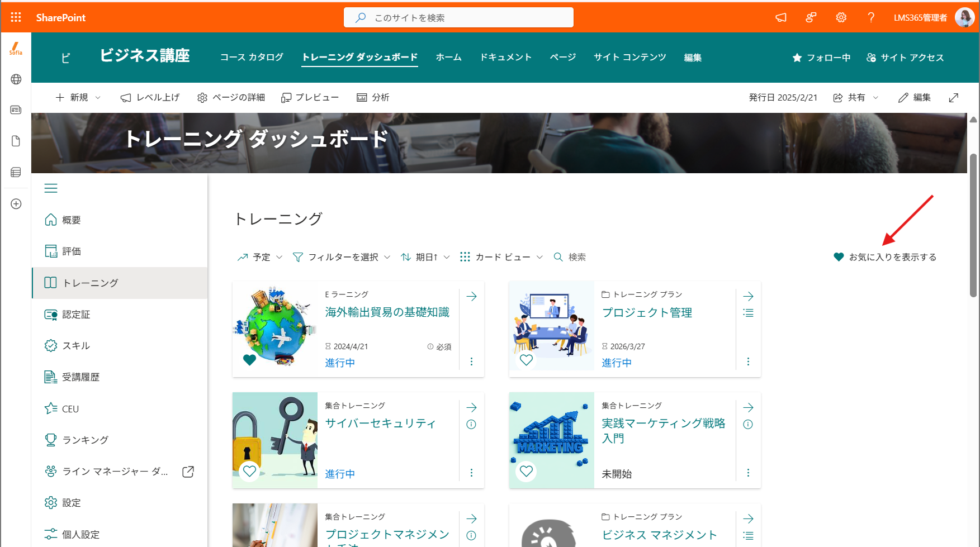Open more options for 実践マーケティング戦略入門 card
The height and width of the screenshot is (547, 980).
[748, 473]
